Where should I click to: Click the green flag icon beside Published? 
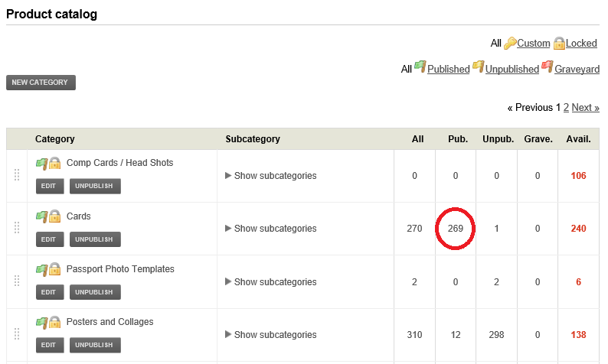pos(420,67)
